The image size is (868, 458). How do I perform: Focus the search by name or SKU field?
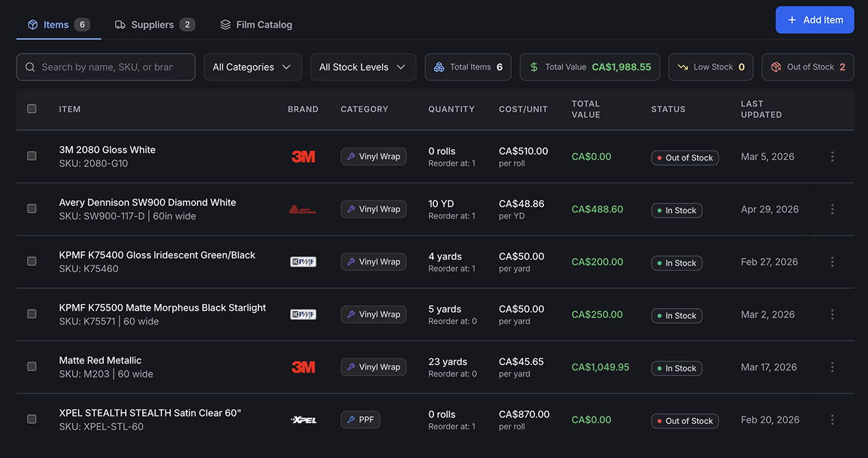tap(106, 67)
